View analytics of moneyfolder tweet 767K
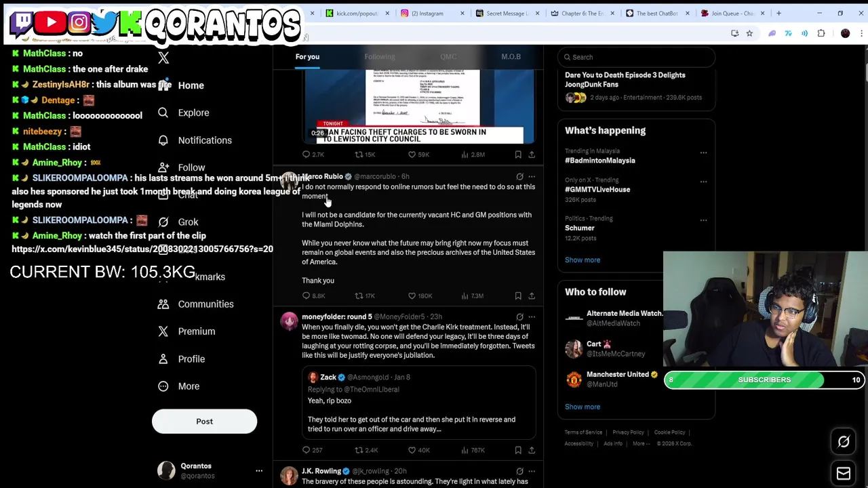868x488 pixels. click(473, 450)
